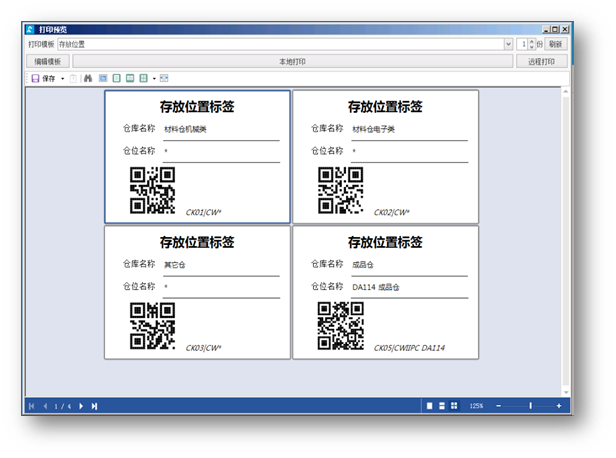Select single page layout toolbar icon

pyautogui.click(x=117, y=78)
